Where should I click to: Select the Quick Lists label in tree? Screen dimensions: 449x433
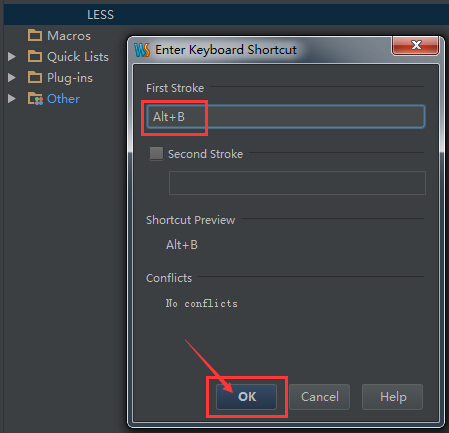click(x=78, y=57)
